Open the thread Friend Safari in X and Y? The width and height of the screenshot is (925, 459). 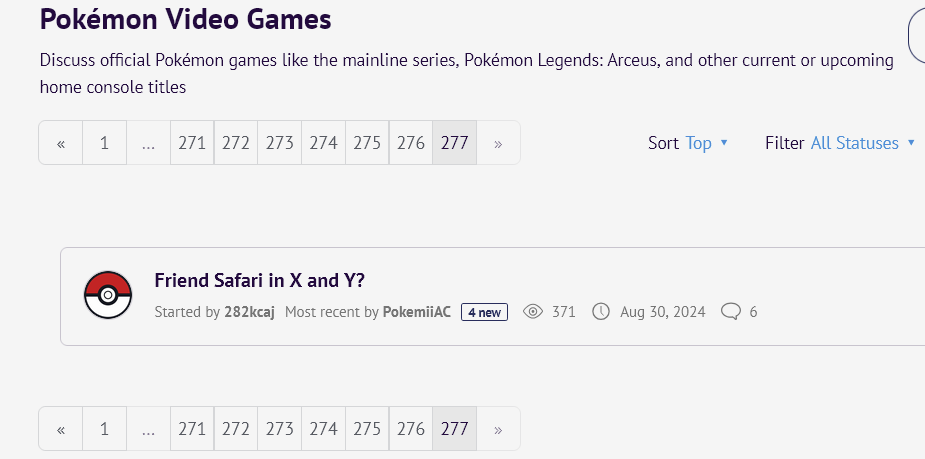point(260,280)
